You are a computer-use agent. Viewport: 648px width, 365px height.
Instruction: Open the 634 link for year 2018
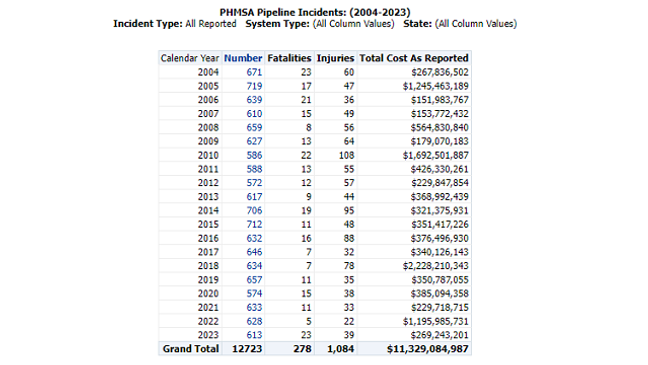254,266
